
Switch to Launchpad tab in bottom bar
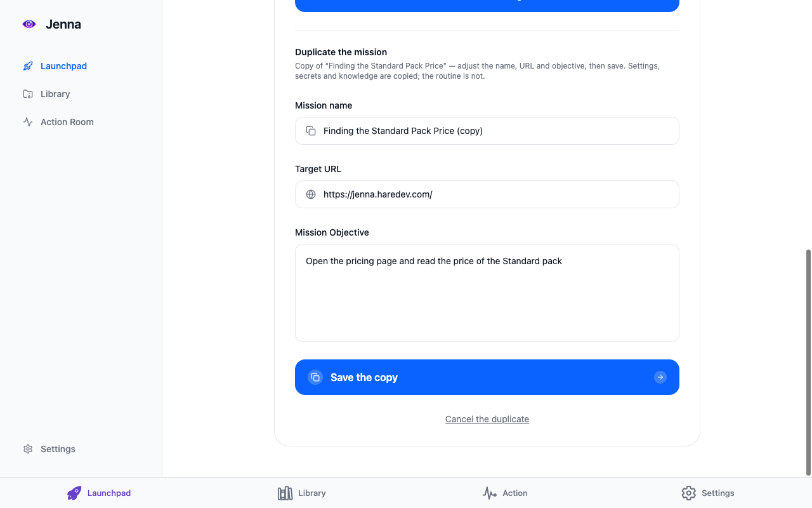(99, 493)
